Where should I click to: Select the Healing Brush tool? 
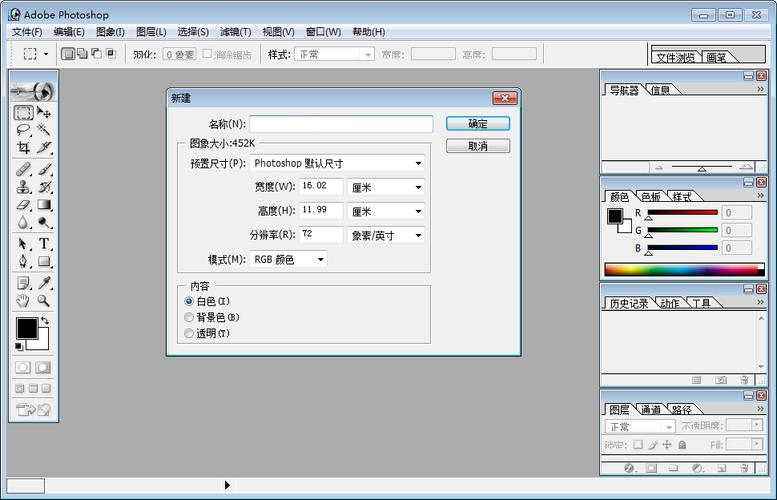(23, 169)
